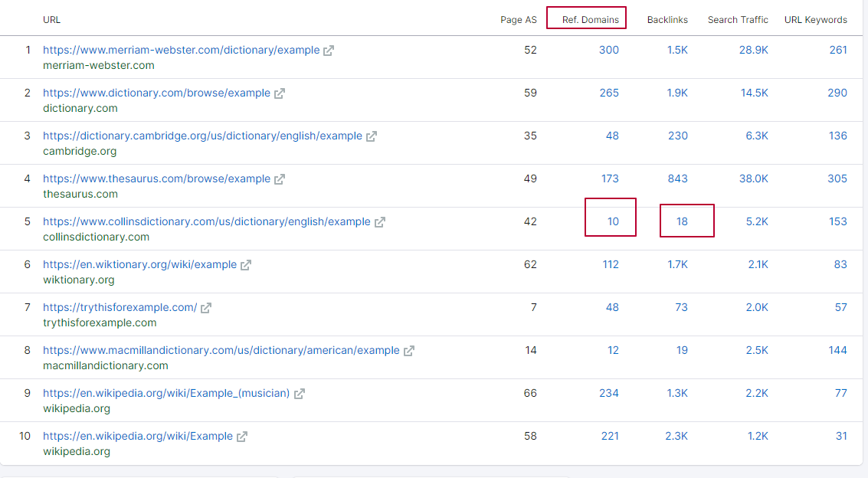
Task: Click 1.7K backlinks for wiktionary
Action: click(677, 264)
